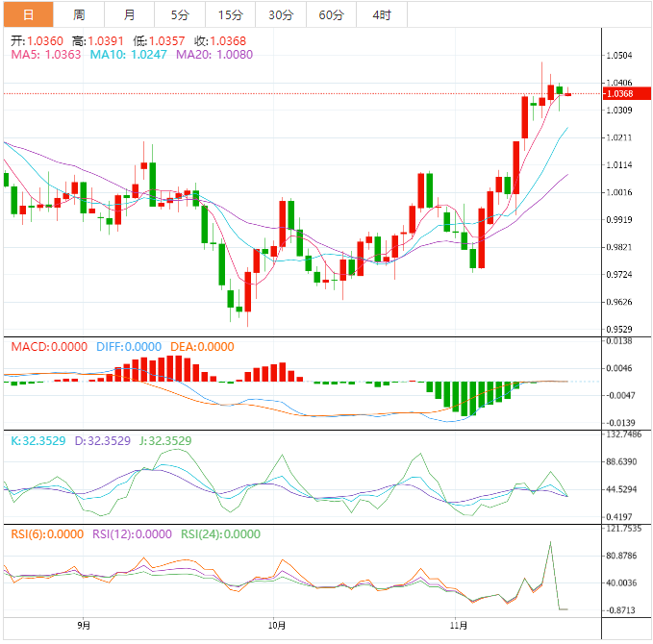Select the 周 (weekly) timeframe tab
Image resolution: width=653 pixels, height=644 pixels.
point(79,14)
